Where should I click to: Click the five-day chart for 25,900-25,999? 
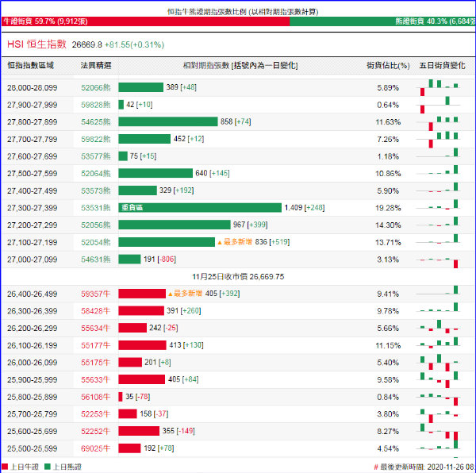pos(439,380)
